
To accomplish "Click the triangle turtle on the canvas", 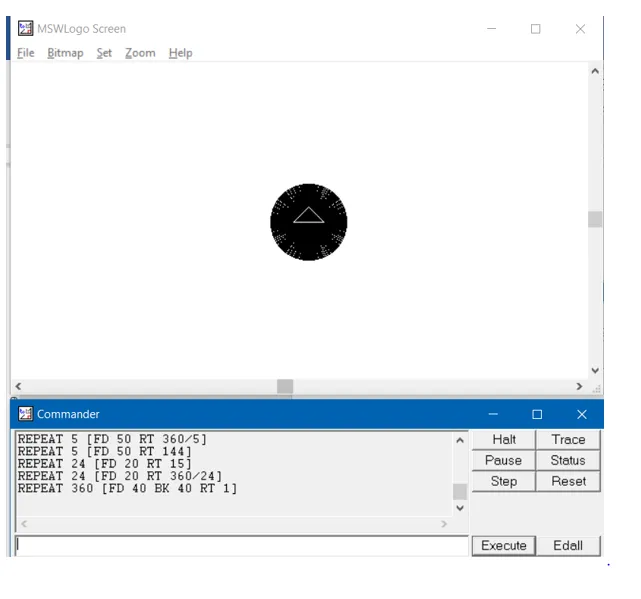I will point(308,216).
